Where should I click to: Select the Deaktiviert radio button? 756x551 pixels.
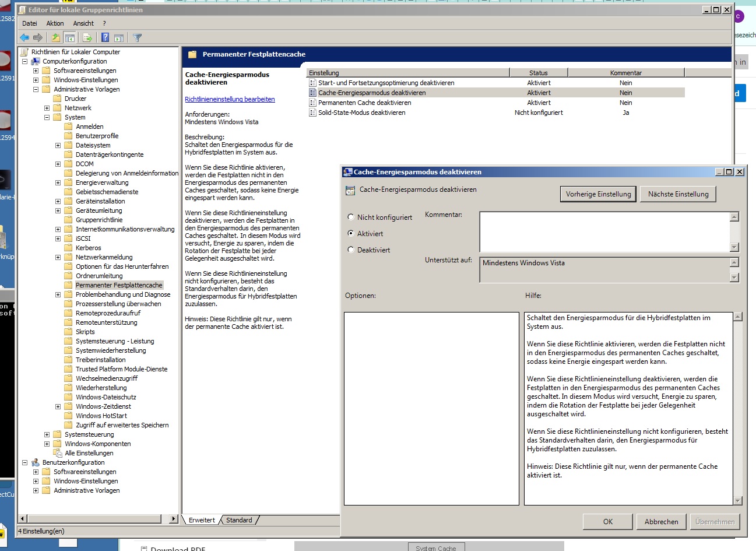tap(351, 250)
